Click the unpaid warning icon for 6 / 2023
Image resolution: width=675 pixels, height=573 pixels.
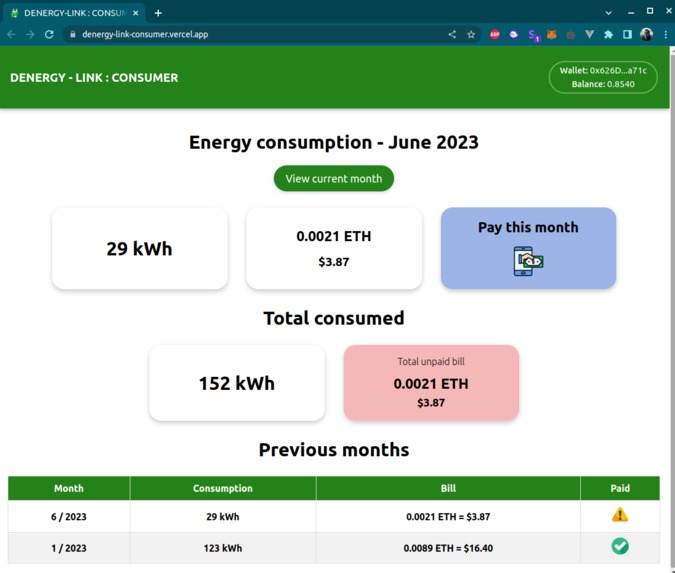(620, 515)
